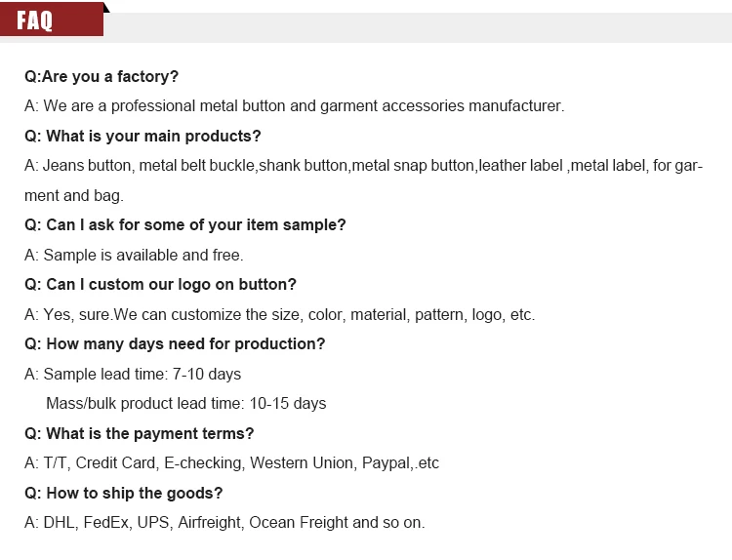Click 'What is your main products?' question

[x=142, y=136]
